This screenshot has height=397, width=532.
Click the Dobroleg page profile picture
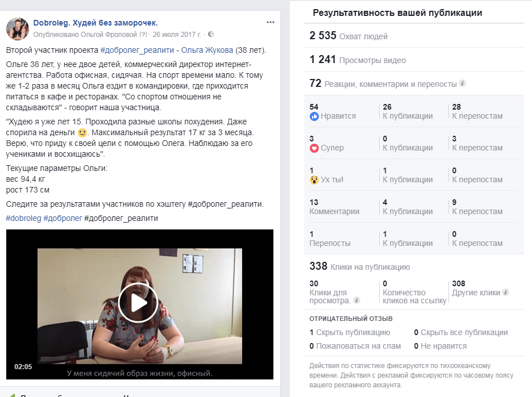tap(17, 28)
